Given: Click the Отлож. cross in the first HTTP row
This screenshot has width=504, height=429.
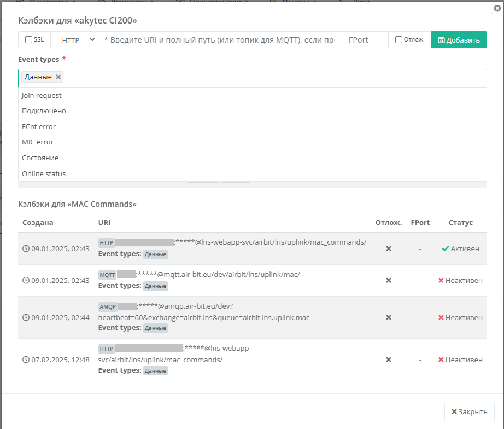Looking at the screenshot, I should click(389, 249).
